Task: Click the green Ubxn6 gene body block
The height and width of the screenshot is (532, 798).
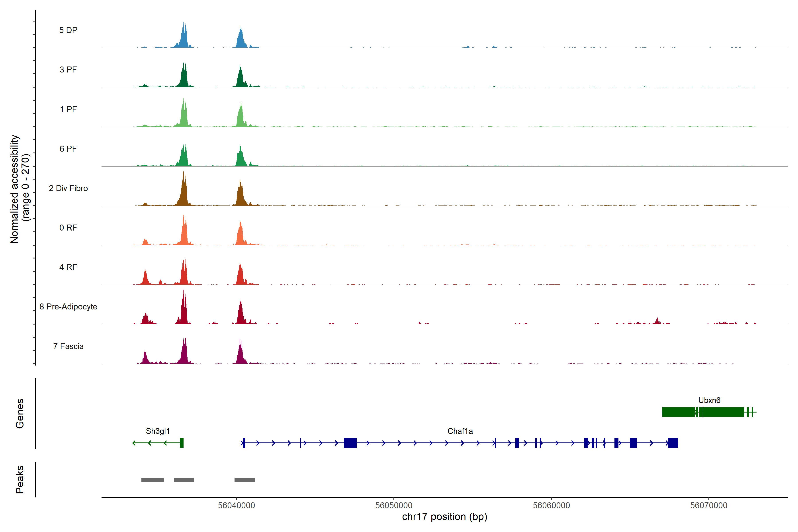Action: tap(679, 412)
